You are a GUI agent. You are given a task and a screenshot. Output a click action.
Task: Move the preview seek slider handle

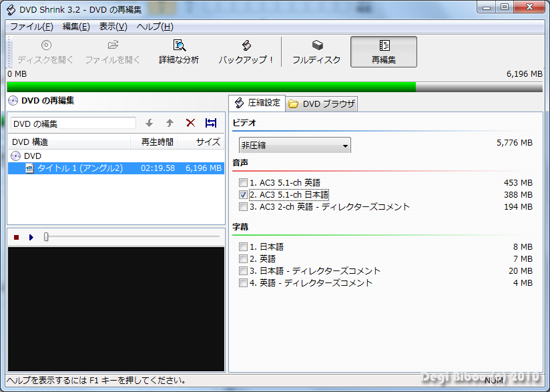click(46, 237)
